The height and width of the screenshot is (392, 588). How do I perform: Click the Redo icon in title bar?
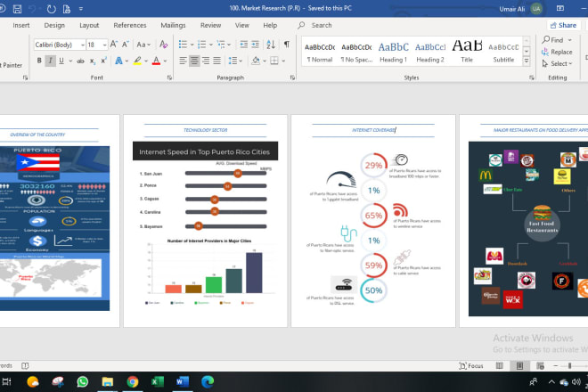52,9
